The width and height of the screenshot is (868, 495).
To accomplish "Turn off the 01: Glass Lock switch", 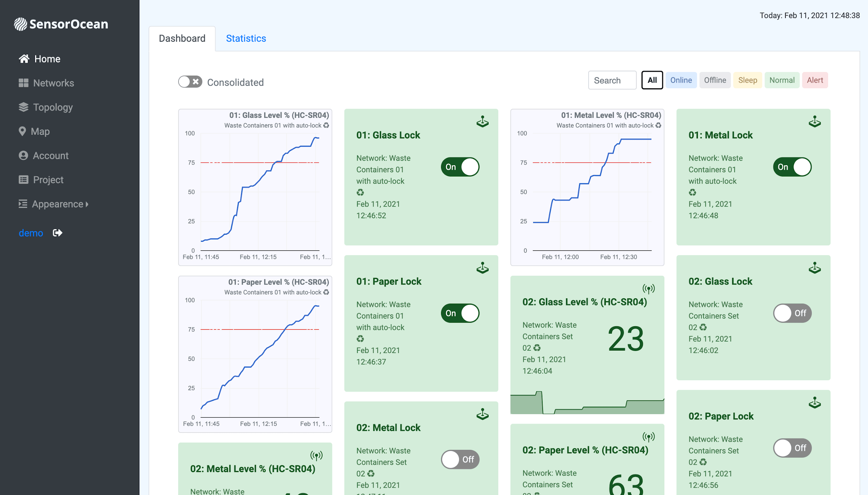I will [460, 167].
